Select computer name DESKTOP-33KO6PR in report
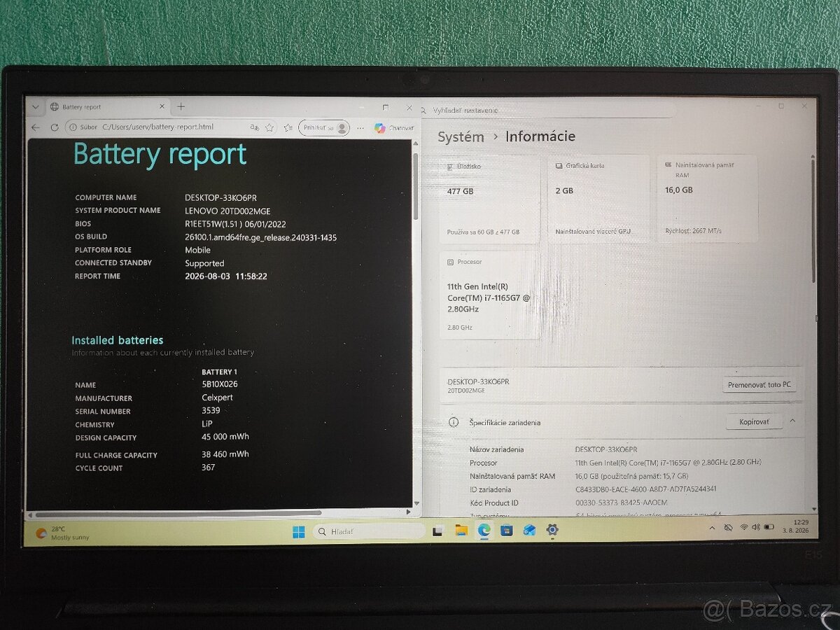This screenshot has width=840, height=630. [x=220, y=198]
